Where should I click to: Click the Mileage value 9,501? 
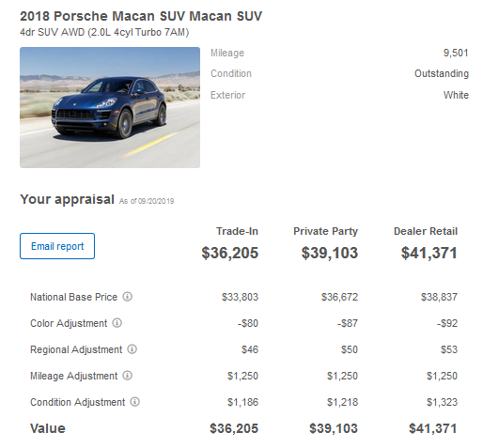pyautogui.click(x=456, y=53)
